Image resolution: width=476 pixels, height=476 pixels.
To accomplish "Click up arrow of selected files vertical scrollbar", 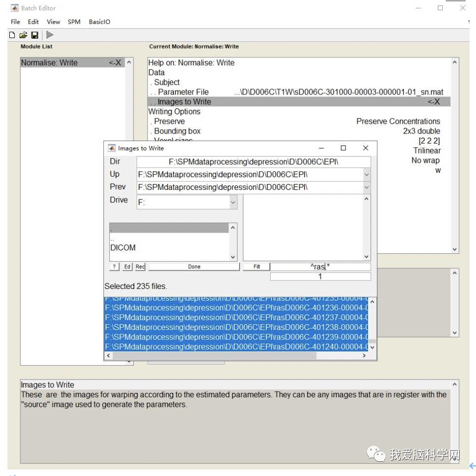I will point(373,302).
